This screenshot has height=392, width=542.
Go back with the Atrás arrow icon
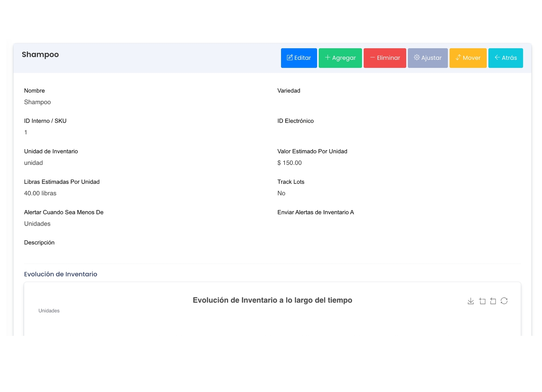[497, 57]
